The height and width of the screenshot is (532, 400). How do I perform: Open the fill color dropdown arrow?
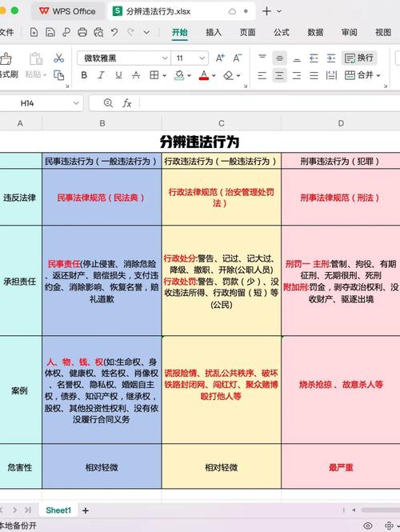[189, 75]
